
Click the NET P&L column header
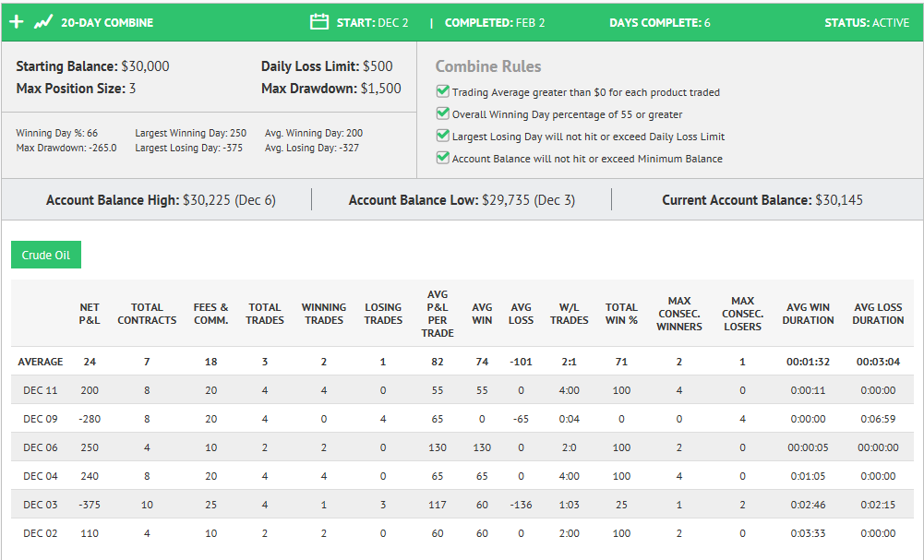coord(90,314)
